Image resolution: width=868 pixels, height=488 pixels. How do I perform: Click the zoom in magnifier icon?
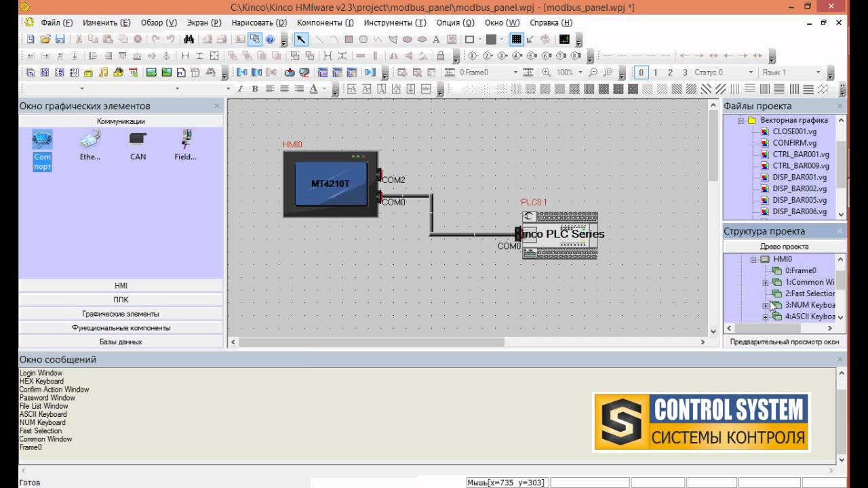pyautogui.click(x=547, y=72)
